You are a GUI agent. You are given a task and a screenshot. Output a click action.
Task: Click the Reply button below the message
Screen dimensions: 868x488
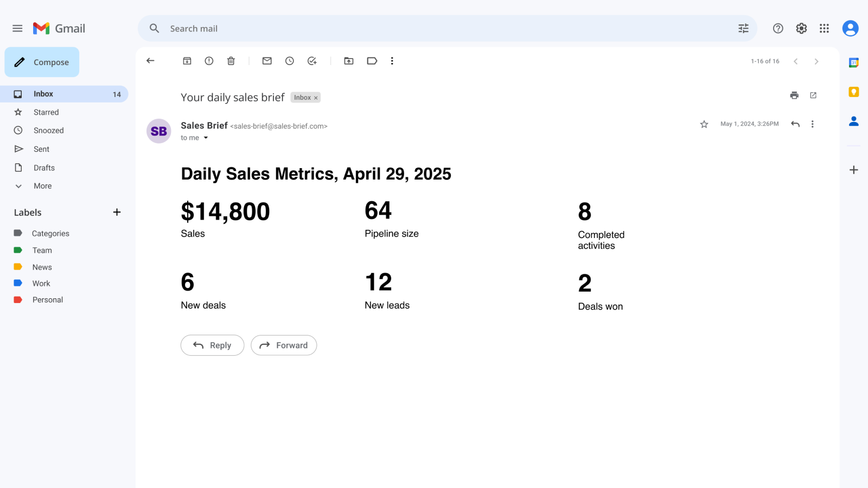(x=212, y=345)
